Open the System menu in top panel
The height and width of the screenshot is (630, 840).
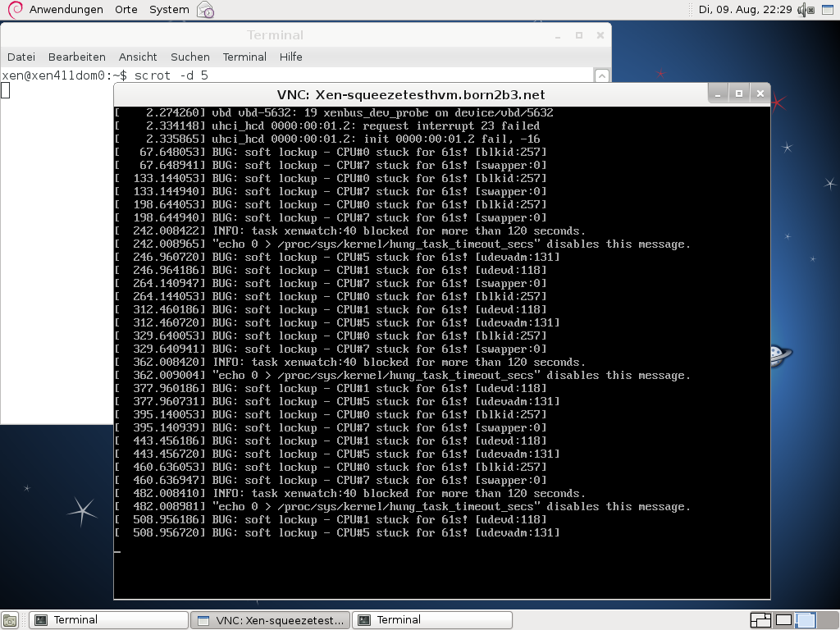(x=169, y=10)
